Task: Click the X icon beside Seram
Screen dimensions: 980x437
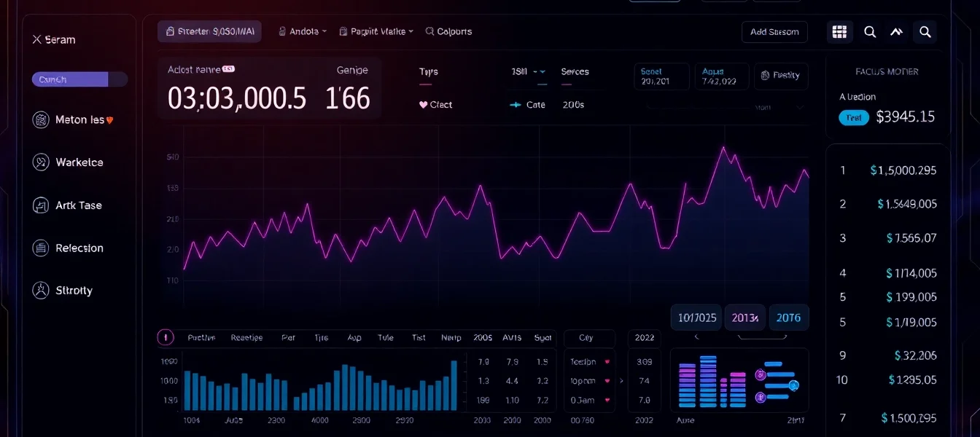Action: click(36, 40)
